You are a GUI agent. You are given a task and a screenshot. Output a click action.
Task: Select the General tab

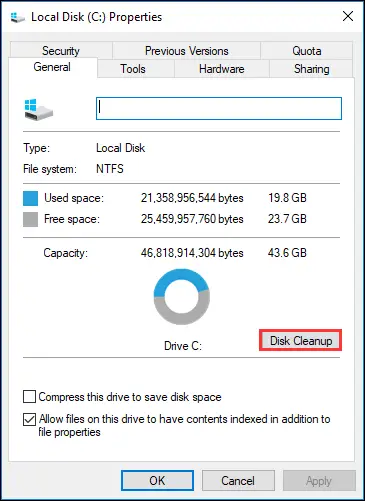52,67
